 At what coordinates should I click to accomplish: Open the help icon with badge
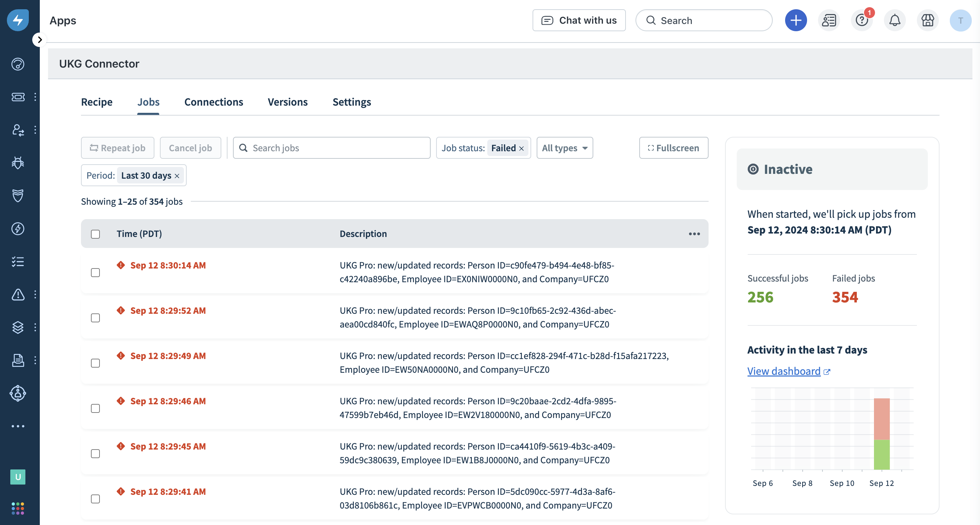coord(861,21)
